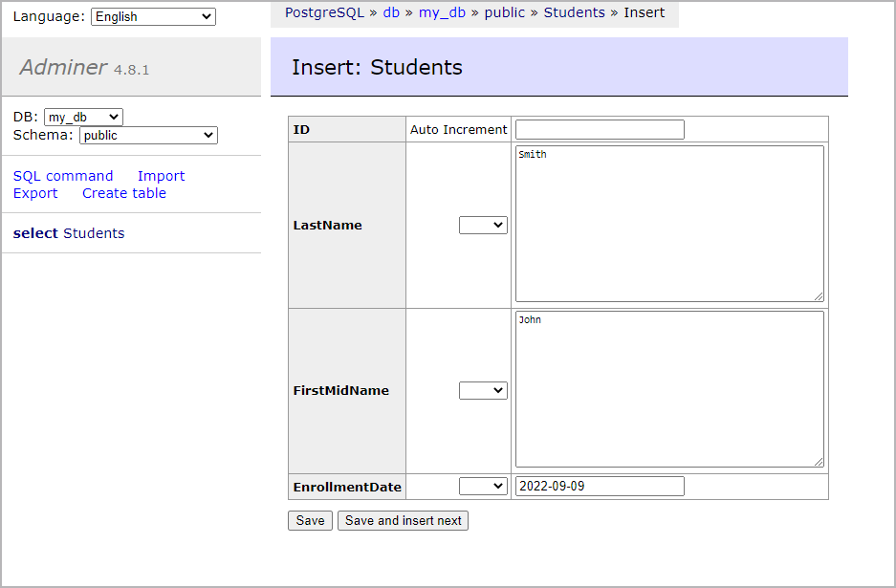Open the Students breadcrumb link
Image resolution: width=896 pixels, height=588 pixels.
point(575,12)
